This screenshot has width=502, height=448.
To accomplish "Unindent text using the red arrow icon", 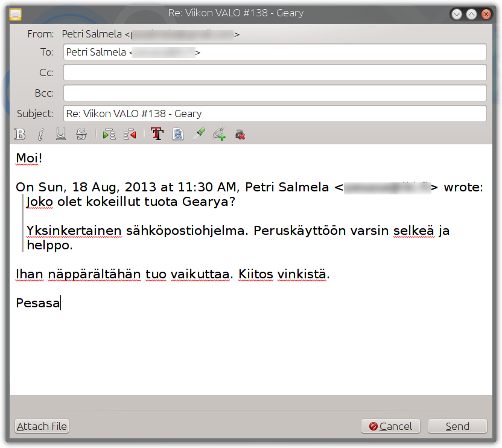I will 130,134.
